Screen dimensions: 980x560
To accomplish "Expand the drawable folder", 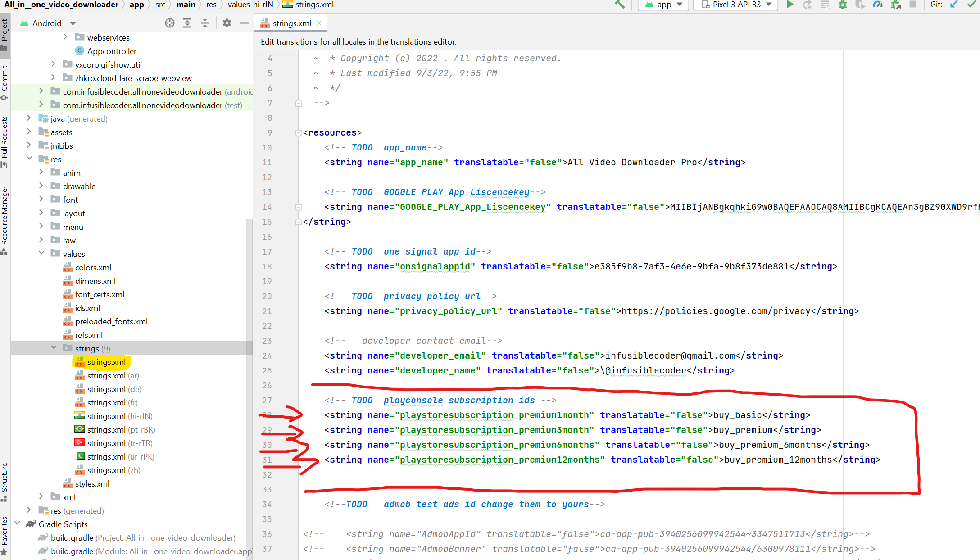I will tap(41, 186).
